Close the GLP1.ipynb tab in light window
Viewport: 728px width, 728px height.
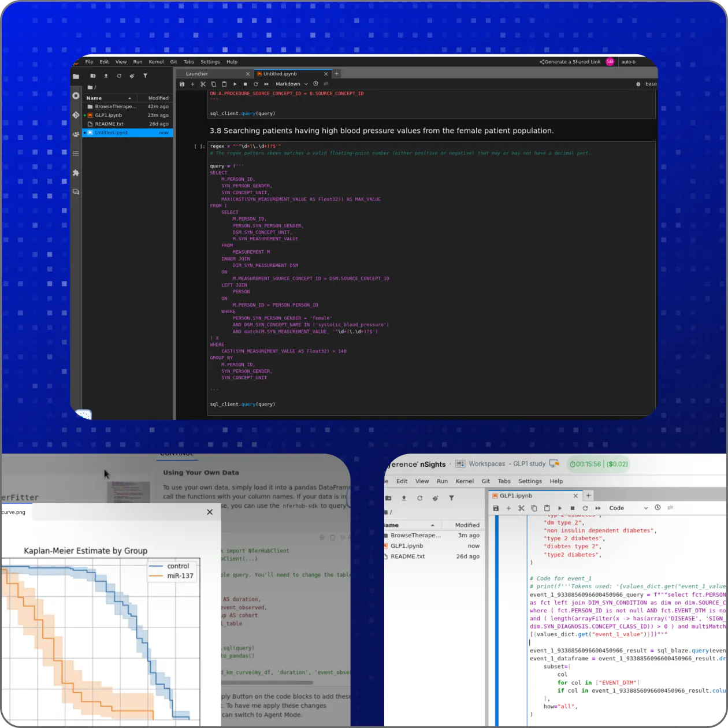575,496
